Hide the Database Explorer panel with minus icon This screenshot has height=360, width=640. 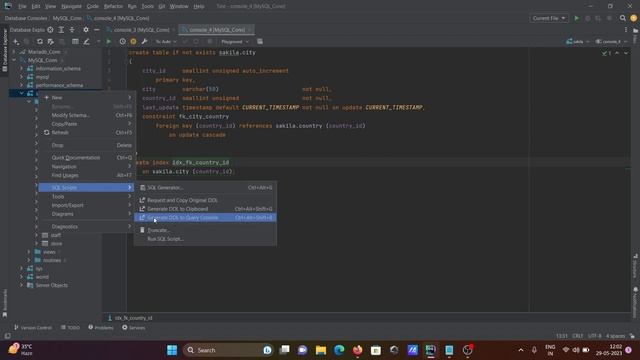pos(96,30)
